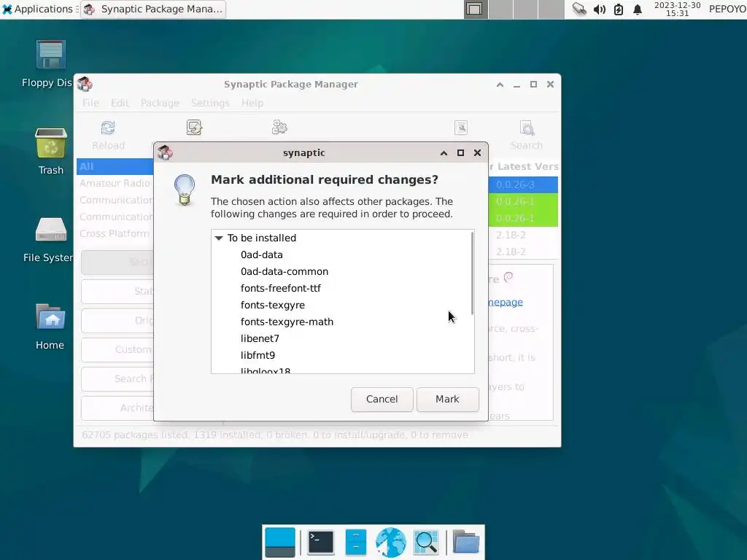Click the network connection tray icon
This screenshot has width=747, height=560.
coord(579,9)
